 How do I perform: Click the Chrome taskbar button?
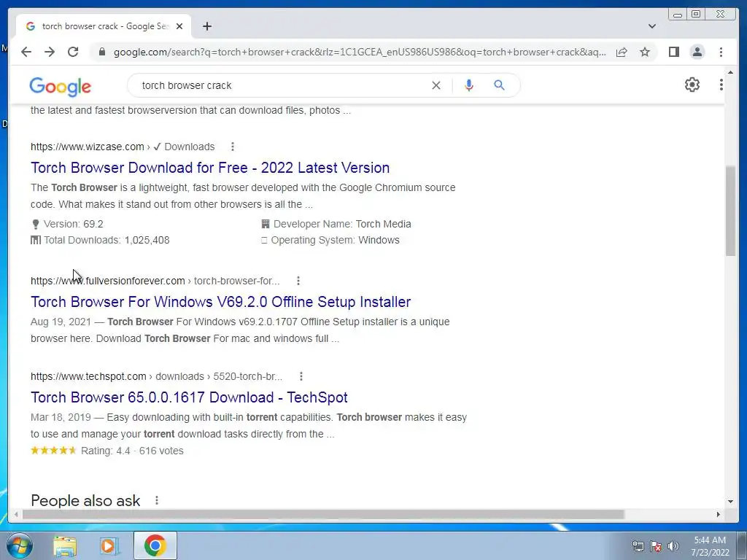point(155,545)
